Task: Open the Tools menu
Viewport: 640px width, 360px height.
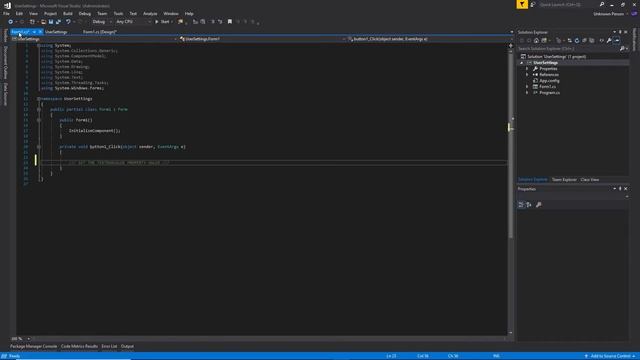Action: tap(118, 13)
